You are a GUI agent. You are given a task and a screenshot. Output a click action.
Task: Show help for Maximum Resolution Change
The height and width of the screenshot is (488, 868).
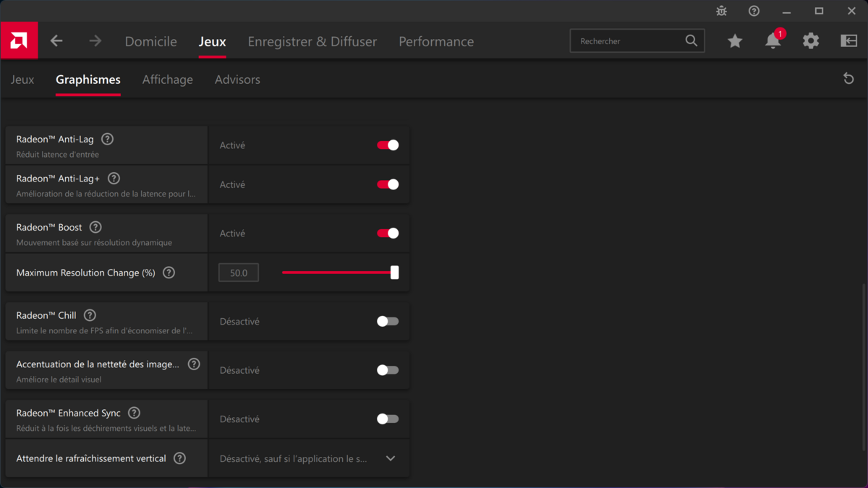click(169, 273)
